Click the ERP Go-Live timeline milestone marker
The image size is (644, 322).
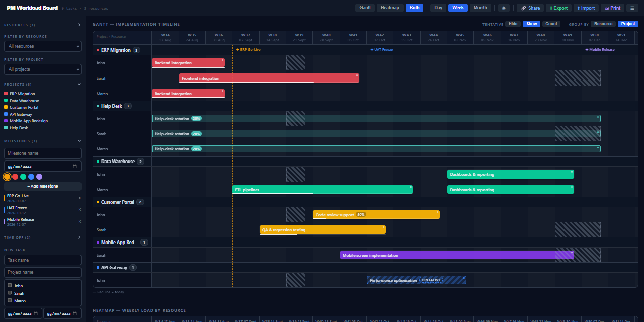point(249,50)
